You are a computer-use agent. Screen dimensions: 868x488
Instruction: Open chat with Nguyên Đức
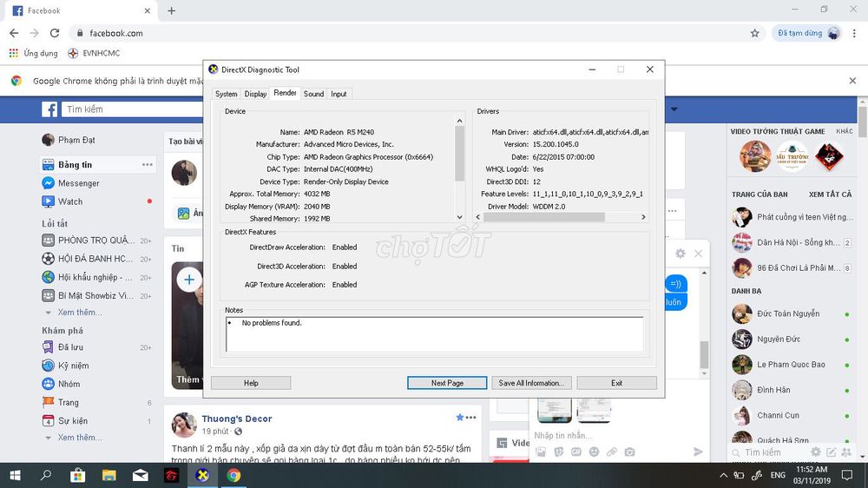[x=779, y=339]
